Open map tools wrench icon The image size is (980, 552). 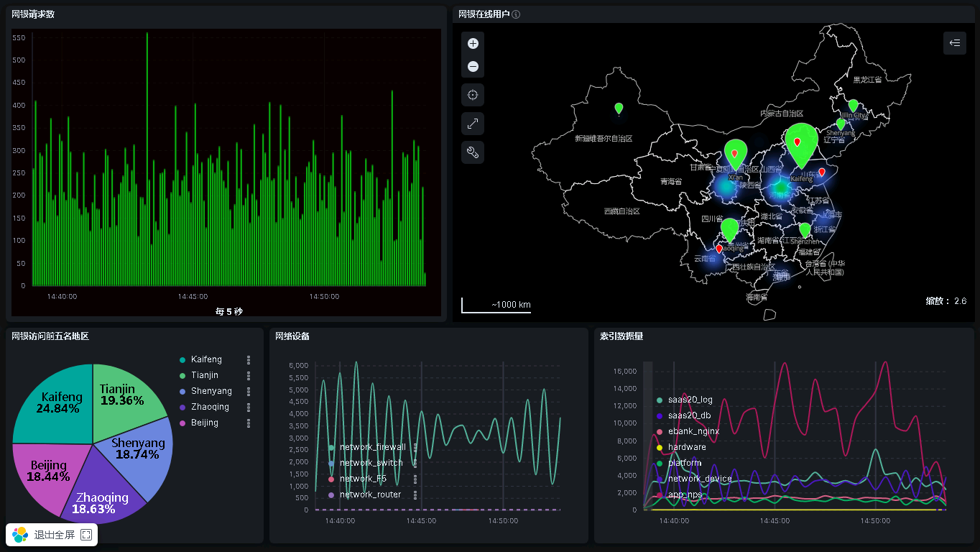pyautogui.click(x=473, y=152)
